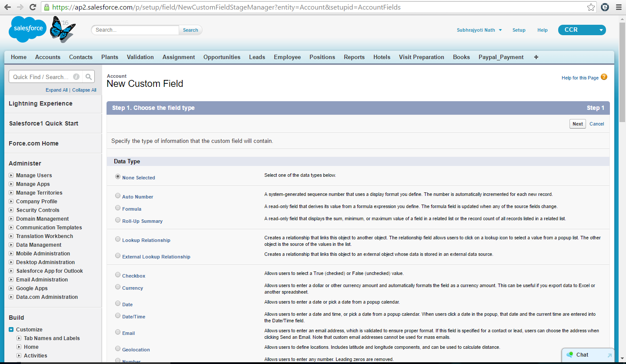Viewport: 626px width, 364px height.
Task: Open the Chrome menu icon
Action: [619, 7]
